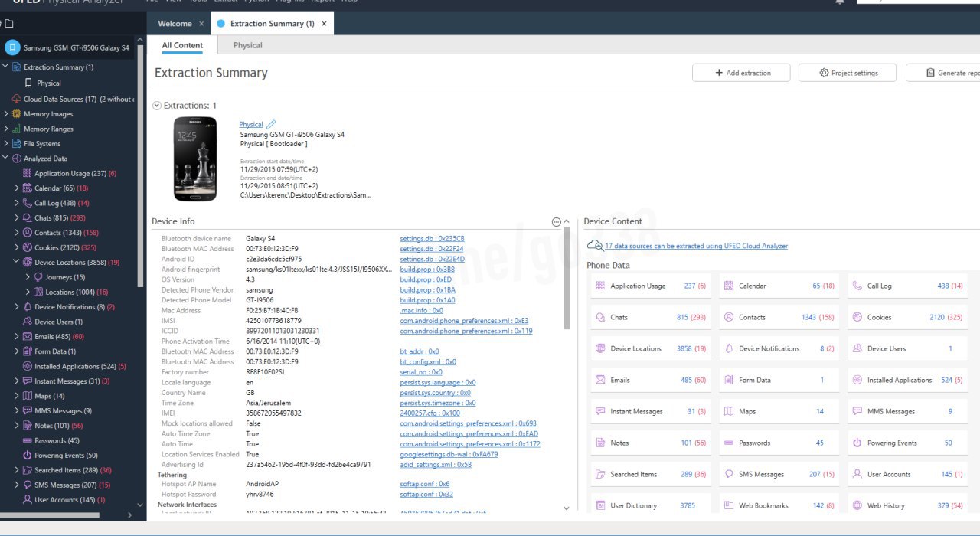This screenshot has width=980, height=536.
Task: Click the notification bell icon
Action: (840, 2)
